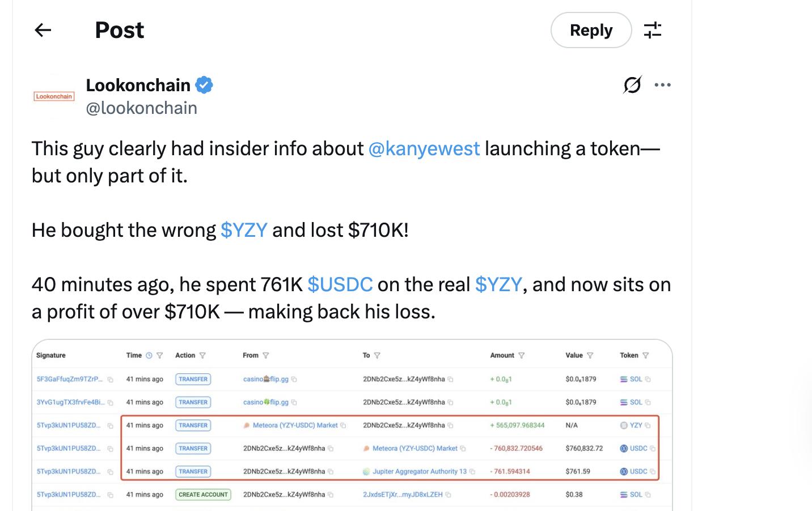
Task: Click the Grok slash icon
Action: 632,85
